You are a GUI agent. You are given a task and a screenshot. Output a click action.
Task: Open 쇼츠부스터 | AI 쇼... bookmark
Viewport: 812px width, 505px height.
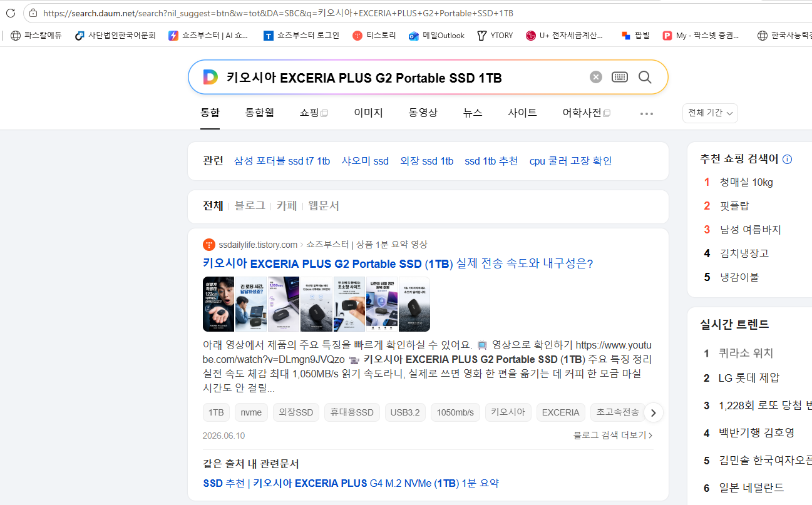click(x=208, y=36)
